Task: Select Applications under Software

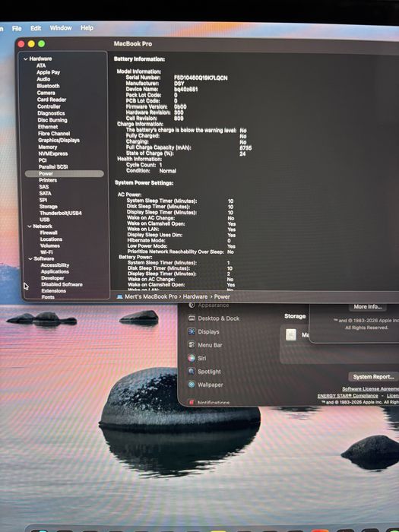Action: (55, 272)
